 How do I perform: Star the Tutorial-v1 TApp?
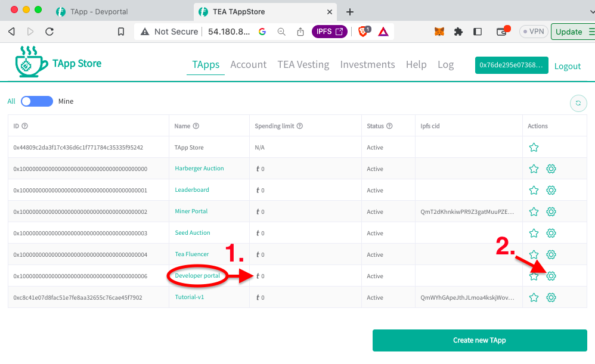[534, 297]
